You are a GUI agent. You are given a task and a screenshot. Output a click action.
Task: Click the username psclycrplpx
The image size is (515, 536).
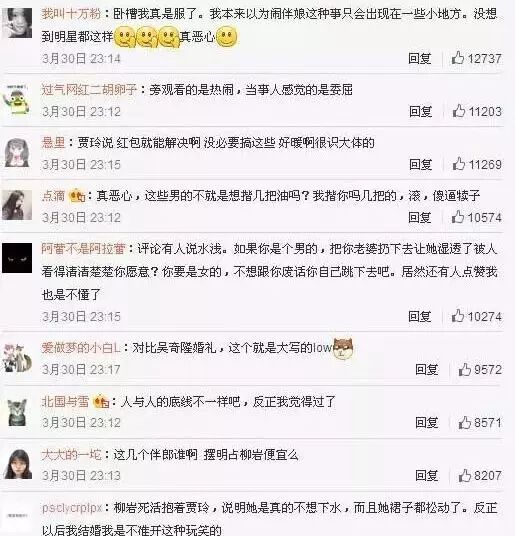[x=72, y=508]
